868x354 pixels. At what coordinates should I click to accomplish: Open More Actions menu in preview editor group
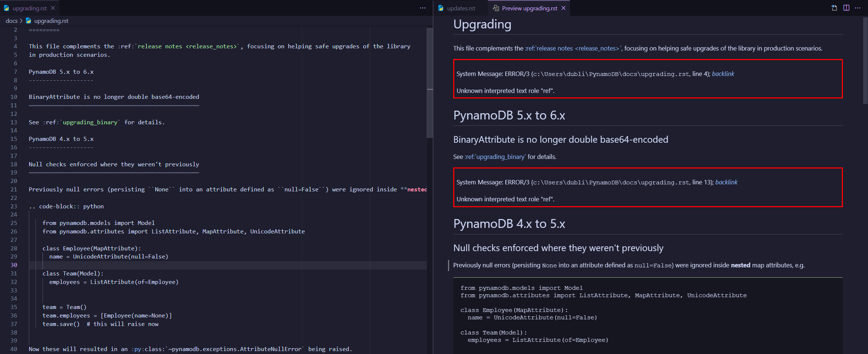[858, 8]
